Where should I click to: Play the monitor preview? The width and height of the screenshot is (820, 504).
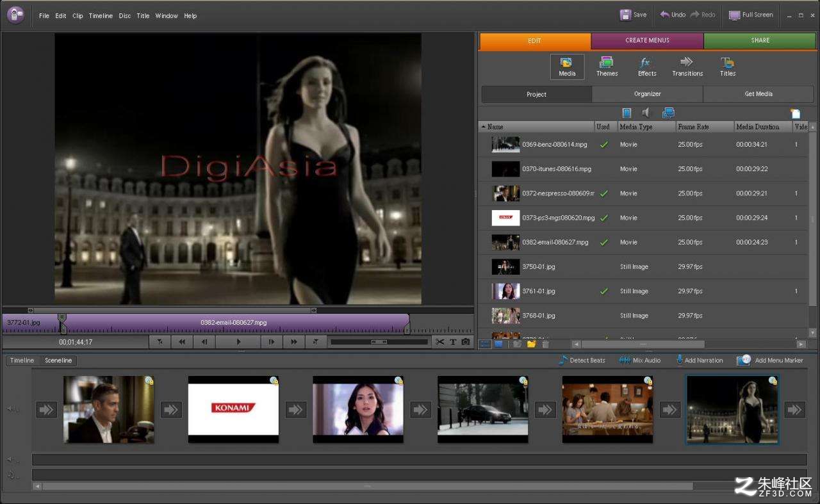(238, 342)
